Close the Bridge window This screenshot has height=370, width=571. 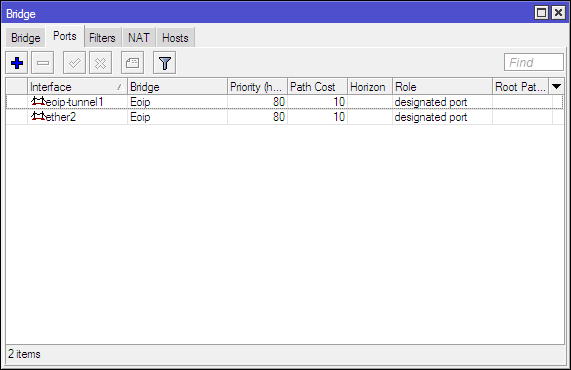click(x=558, y=13)
